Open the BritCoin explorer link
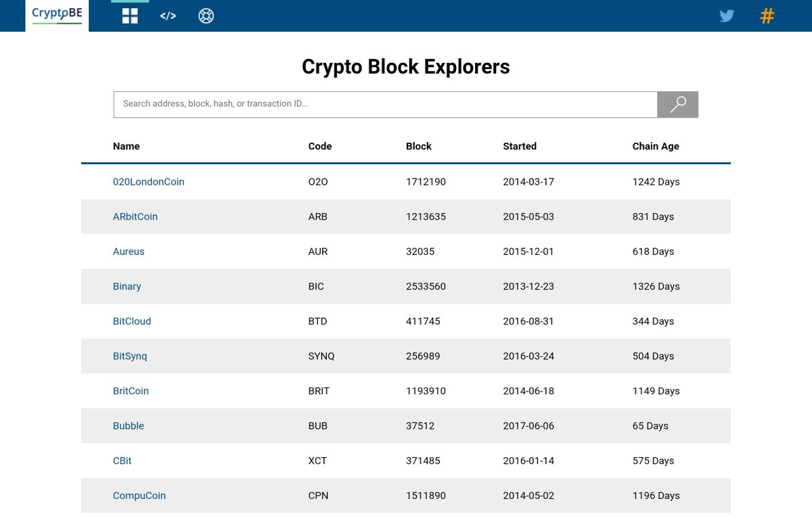This screenshot has width=812, height=518. (131, 391)
